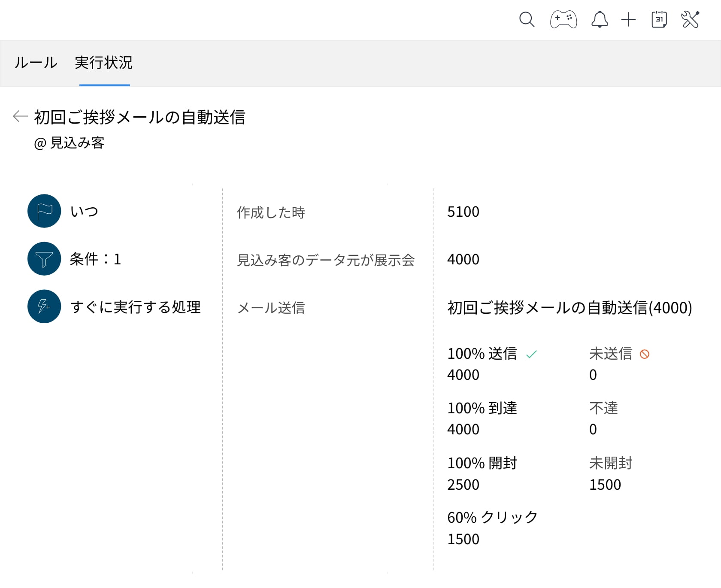Switch to the ルール tab
Image resolution: width=721 pixels, height=588 pixels.
pos(36,63)
